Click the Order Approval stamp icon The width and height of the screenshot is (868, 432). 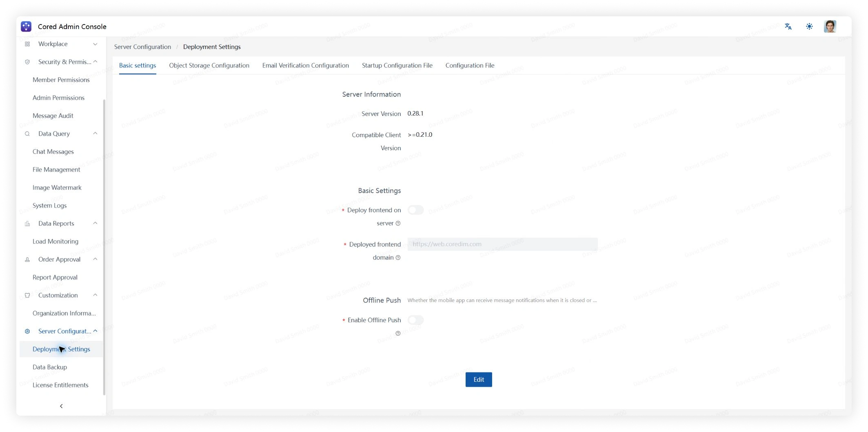[27, 260]
